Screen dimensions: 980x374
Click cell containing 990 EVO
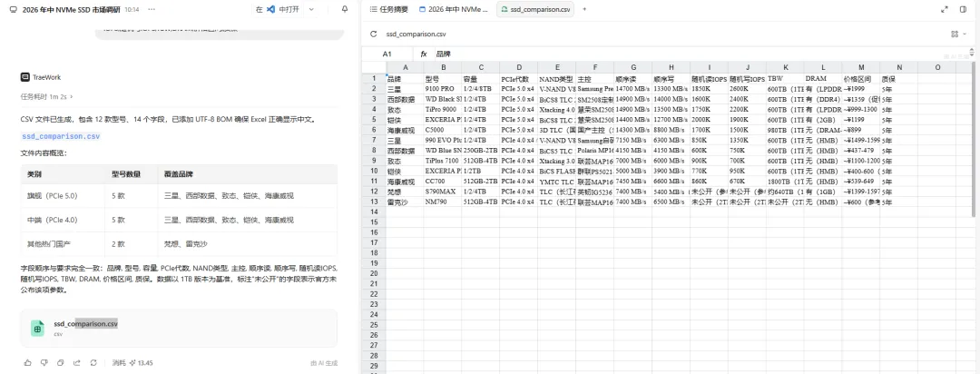coord(443,140)
